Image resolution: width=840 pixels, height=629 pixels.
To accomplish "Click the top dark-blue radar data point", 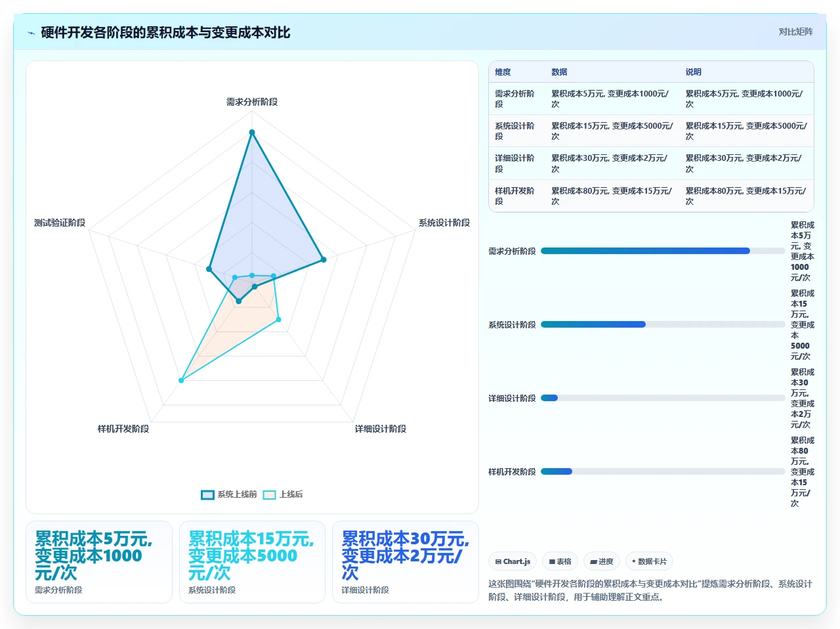I will (252, 133).
